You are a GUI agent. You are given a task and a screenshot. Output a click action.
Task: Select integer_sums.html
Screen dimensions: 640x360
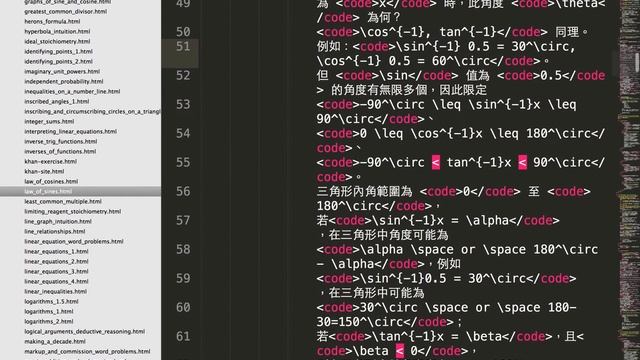[49, 121]
